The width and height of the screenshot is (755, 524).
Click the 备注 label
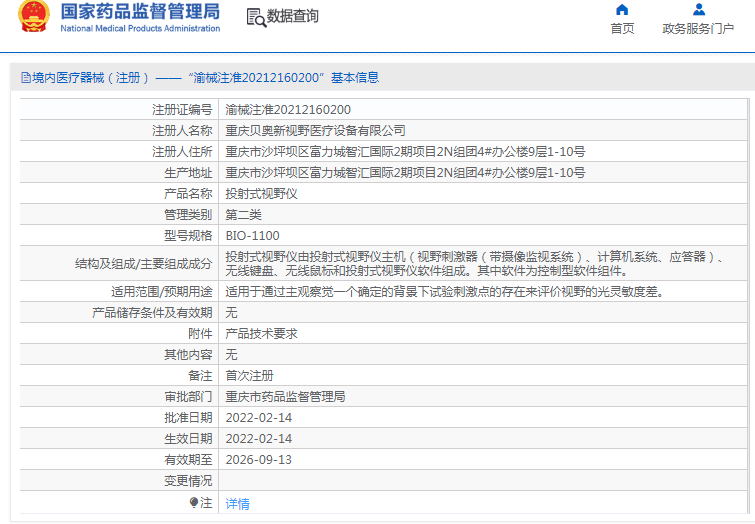click(x=200, y=375)
